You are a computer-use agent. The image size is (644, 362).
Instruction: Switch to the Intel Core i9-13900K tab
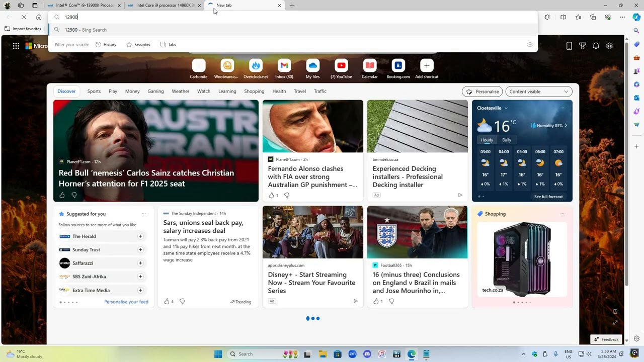pos(84,6)
